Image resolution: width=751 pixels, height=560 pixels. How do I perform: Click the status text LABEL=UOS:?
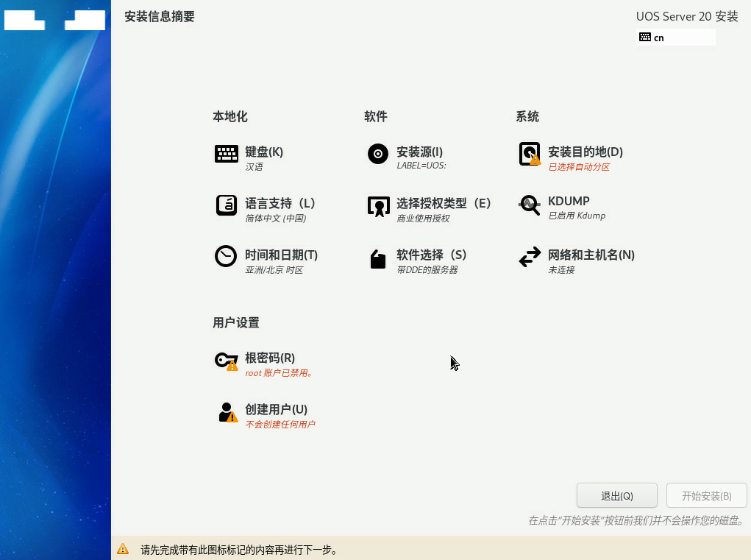pyautogui.click(x=421, y=166)
